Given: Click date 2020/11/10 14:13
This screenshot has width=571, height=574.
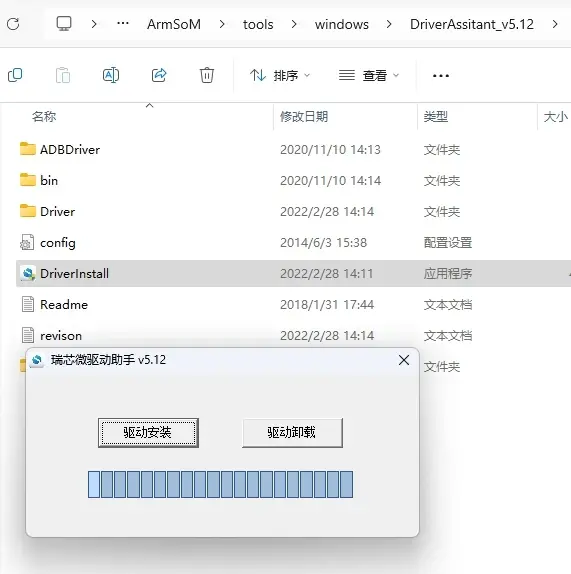Looking at the screenshot, I should [x=330, y=150].
